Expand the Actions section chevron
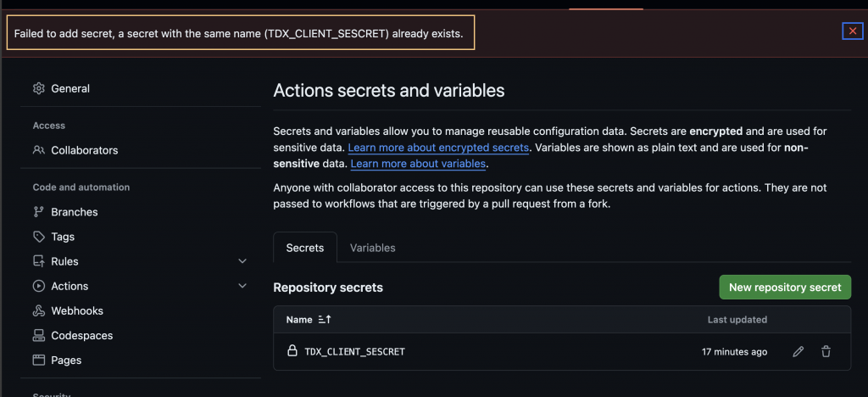Image resolution: width=868 pixels, height=397 pixels. coord(242,286)
